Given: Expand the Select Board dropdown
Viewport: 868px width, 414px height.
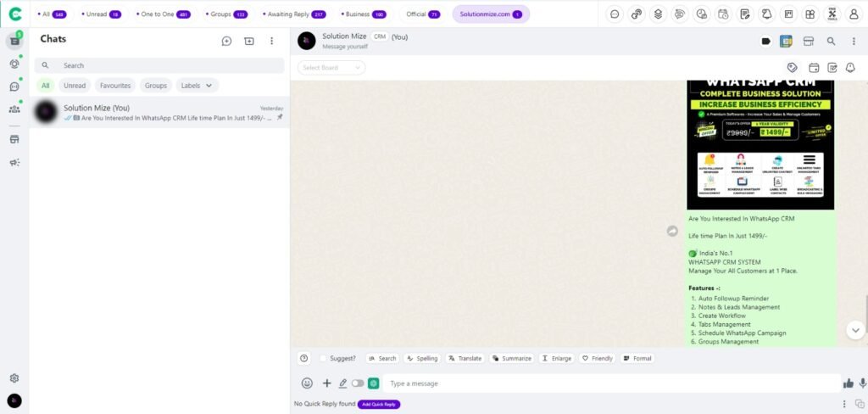Looking at the screenshot, I should (x=331, y=68).
